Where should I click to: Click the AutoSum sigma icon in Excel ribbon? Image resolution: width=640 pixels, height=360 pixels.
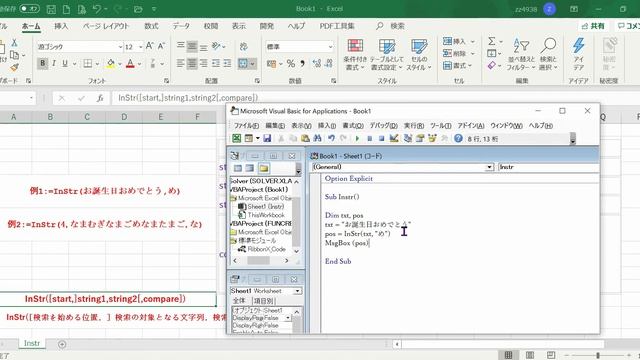pos(492,41)
